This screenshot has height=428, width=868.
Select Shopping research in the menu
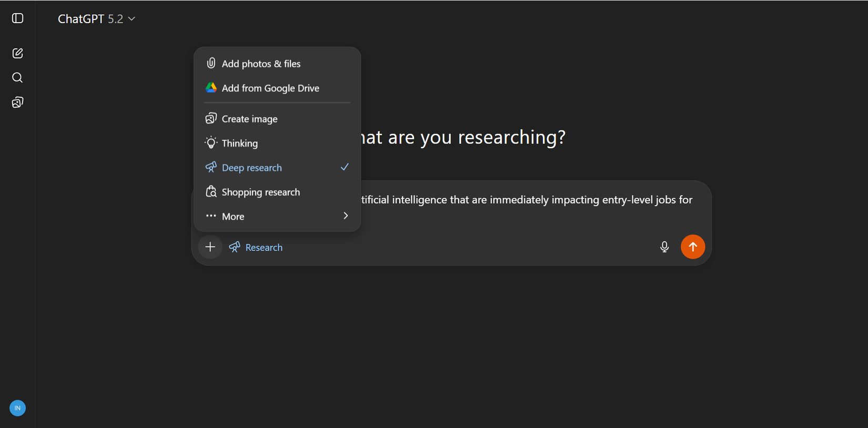click(x=277, y=192)
